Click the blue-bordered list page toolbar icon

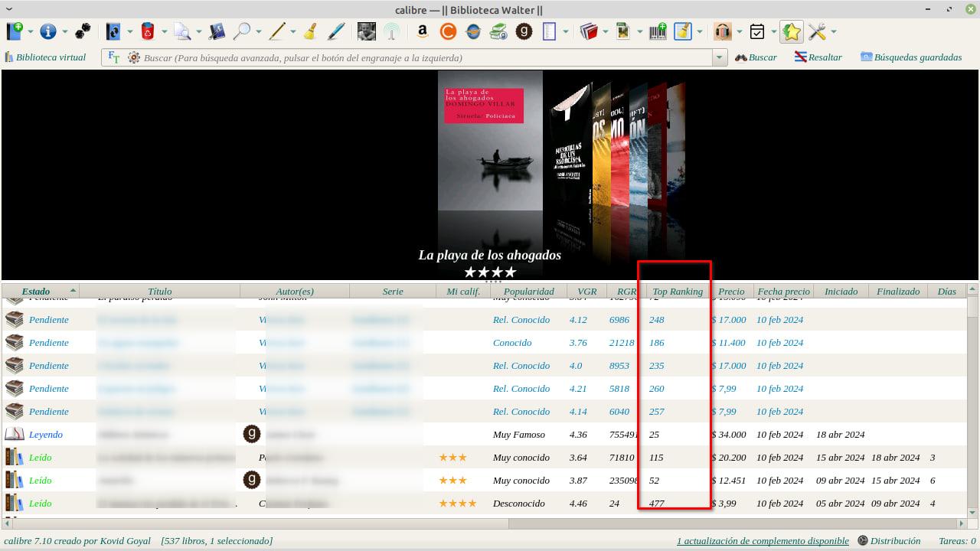tap(549, 31)
